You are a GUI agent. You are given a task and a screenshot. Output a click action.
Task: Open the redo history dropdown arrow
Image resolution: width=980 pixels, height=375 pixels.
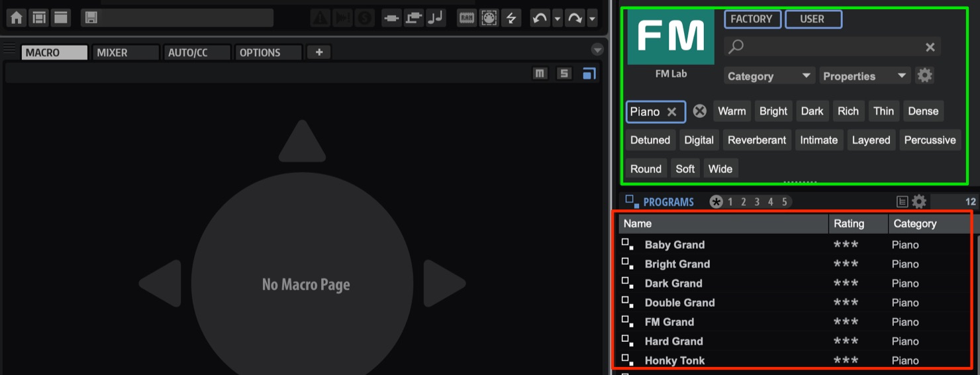click(592, 19)
